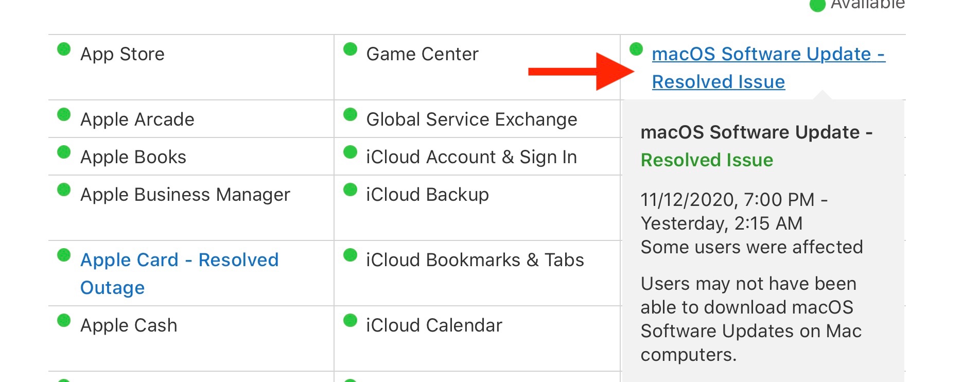The image size is (980, 382).
Task: Click the green indicator beside Global Service Exchange
Action: 350,114
